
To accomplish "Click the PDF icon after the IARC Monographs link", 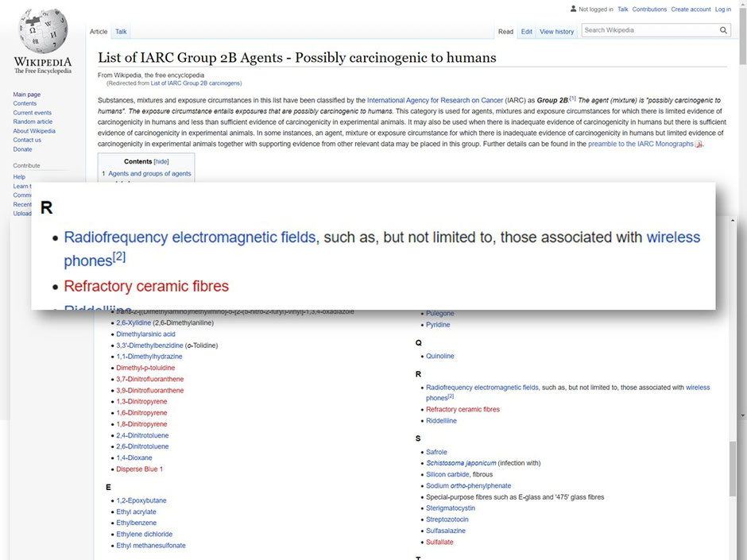I will click(699, 145).
